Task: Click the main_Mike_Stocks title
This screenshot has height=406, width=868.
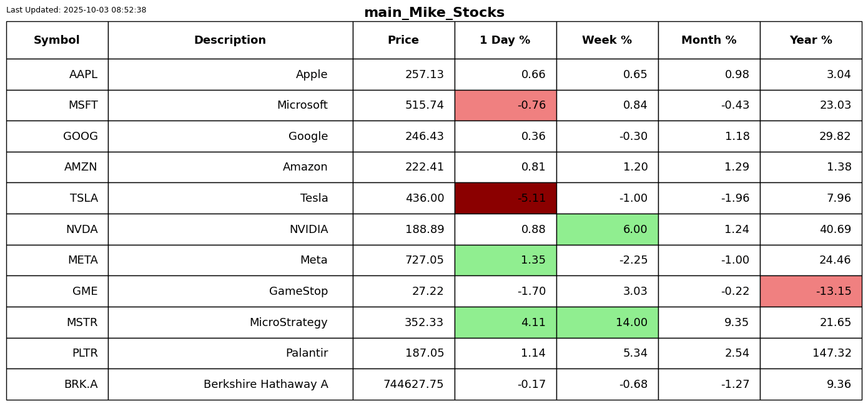Action: point(434,12)
